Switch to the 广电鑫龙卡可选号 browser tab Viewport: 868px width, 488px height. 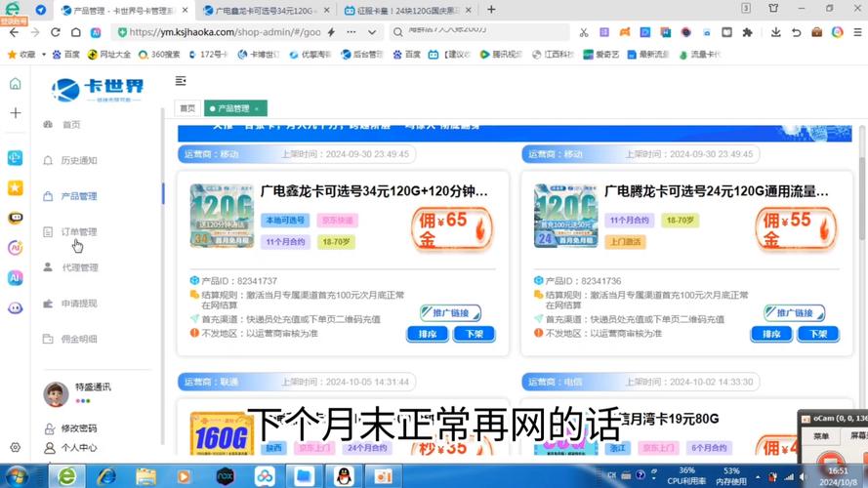coord(265,10)
